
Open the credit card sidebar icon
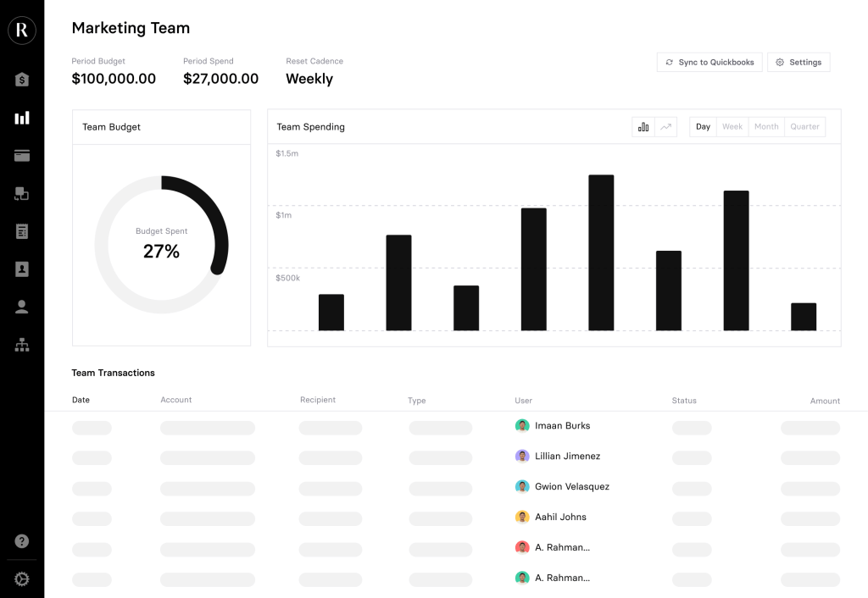click(21, 156)
